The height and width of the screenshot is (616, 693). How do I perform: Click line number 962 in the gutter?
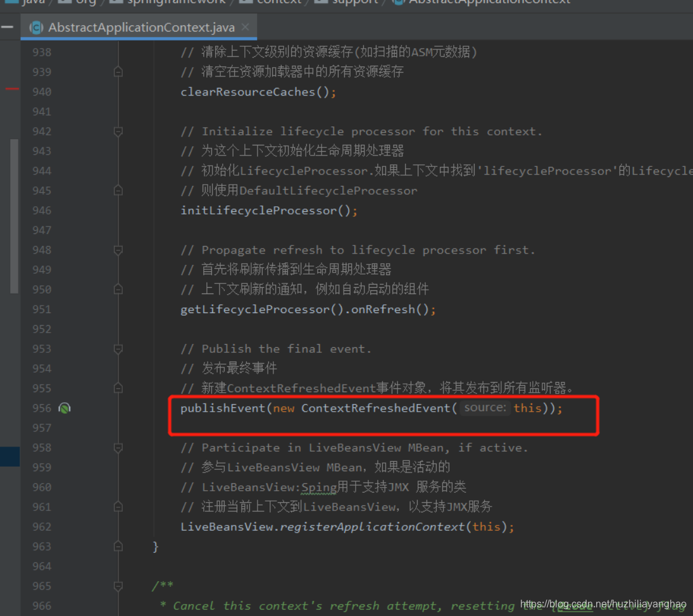pyautogui.click(x=42, y=527)
